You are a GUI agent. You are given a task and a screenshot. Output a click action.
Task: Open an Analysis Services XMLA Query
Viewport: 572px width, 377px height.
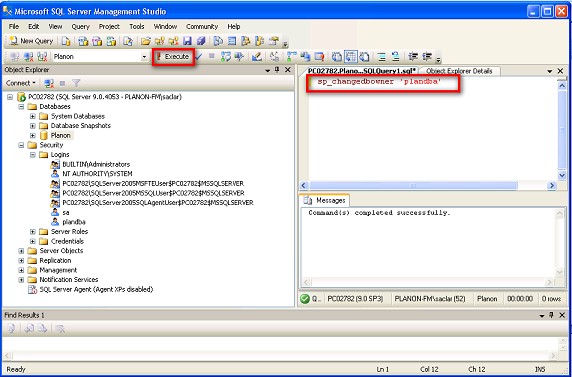click(111, 41)
